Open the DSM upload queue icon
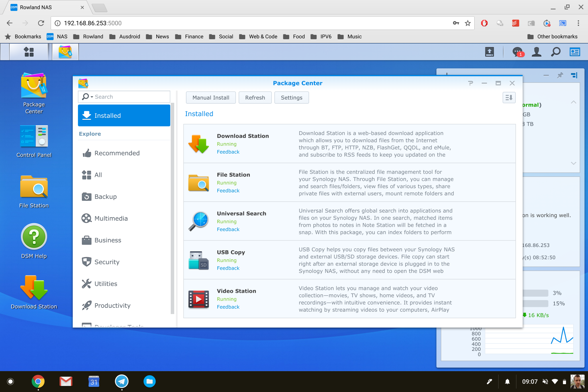This screenshot has width=588, height=392. click(x=489, y=52)
